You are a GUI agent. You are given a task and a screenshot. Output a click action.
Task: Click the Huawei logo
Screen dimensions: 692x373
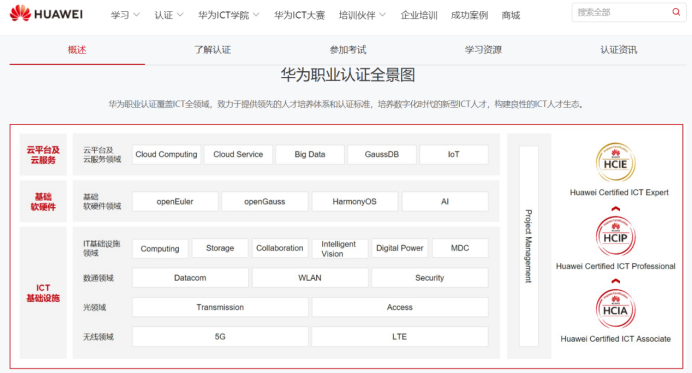[x=46, y=14]
